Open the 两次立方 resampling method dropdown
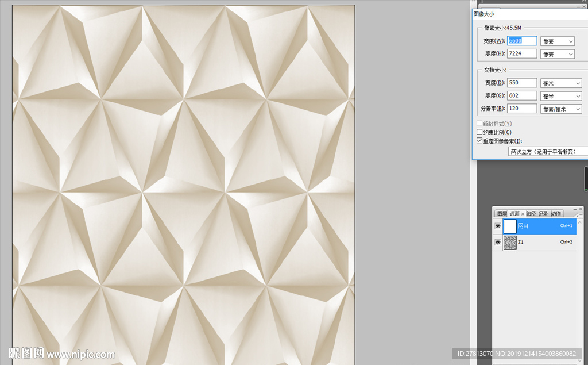The image size is (588, 365). coord(548,151)
